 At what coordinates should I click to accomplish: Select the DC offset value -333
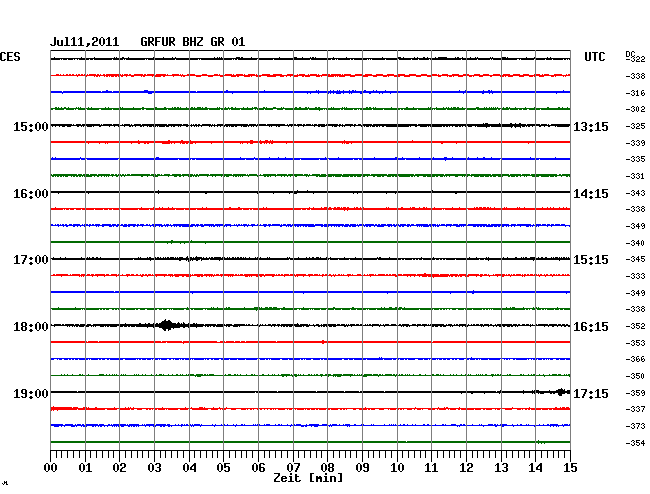coord(635,276)
